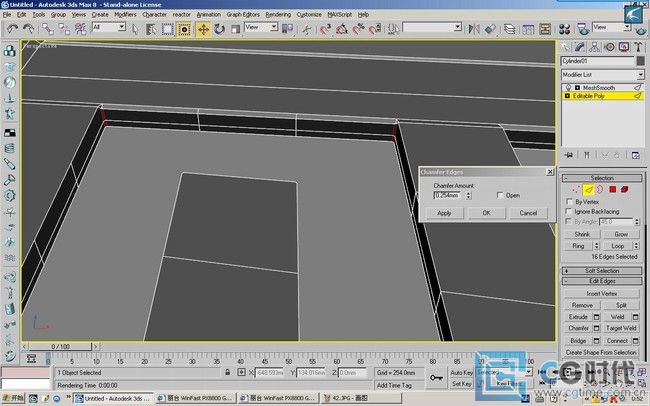
Task: Switch to the Create command panel tab
Action: [566, 47]
